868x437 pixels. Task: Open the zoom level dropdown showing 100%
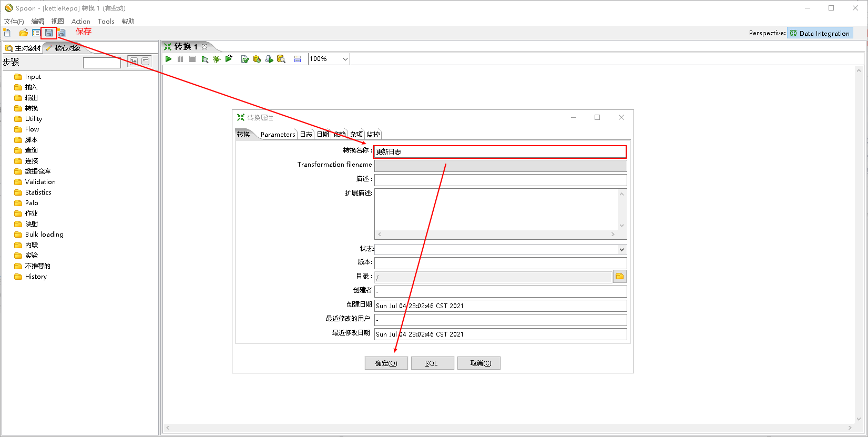(329, 59)
